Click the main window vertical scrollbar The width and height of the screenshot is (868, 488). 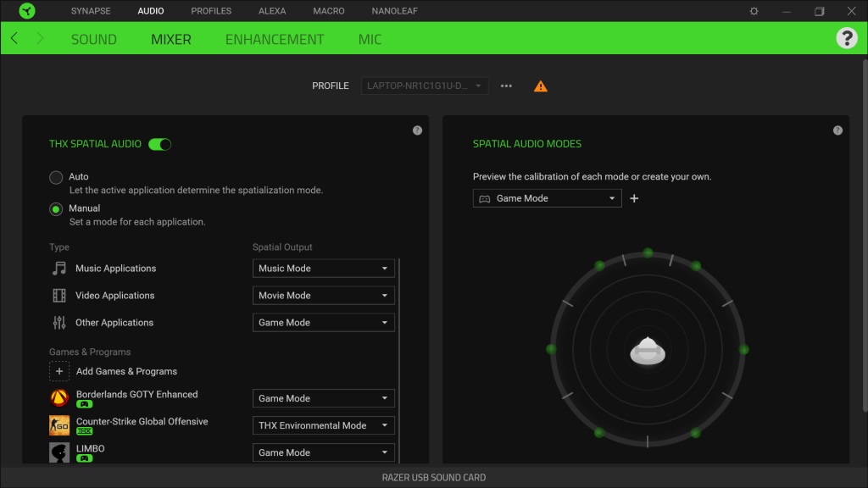pos(865,236)
